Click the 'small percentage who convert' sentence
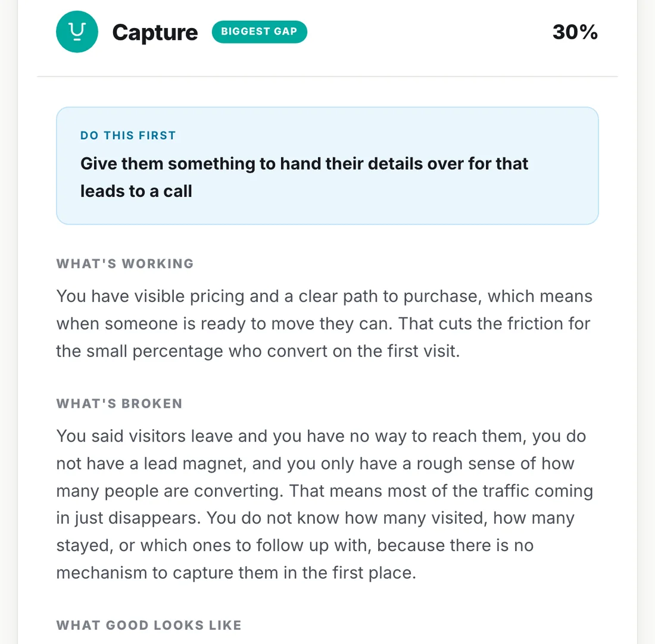 tap(258, 351)
